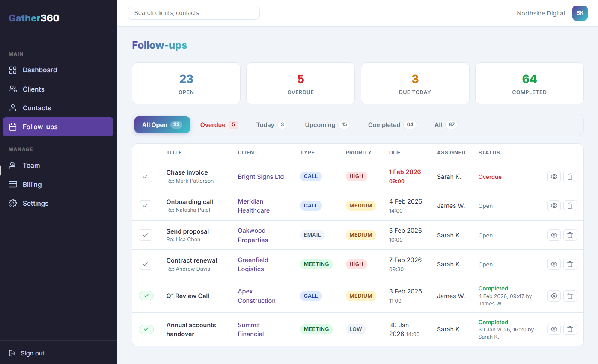Click the Sign out icon
This screenshot has height=364, width=598.
click(12, 353)
